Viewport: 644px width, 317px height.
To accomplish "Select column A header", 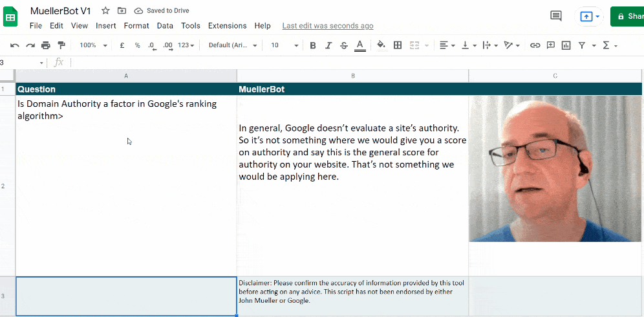I will [126, 76].
